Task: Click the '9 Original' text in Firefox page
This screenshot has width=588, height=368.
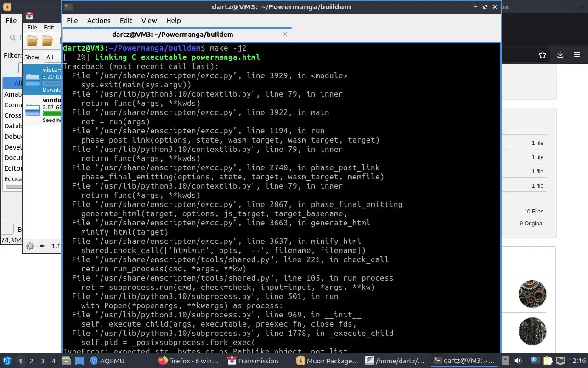Action: tap(531, 224)
